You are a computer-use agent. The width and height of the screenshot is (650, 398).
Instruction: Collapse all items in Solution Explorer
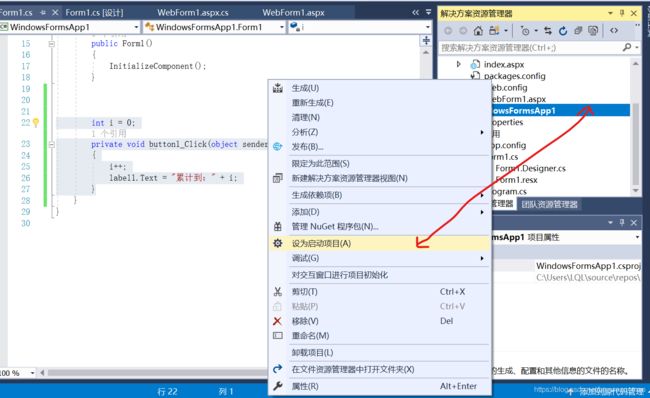click(x=578, y=31)
